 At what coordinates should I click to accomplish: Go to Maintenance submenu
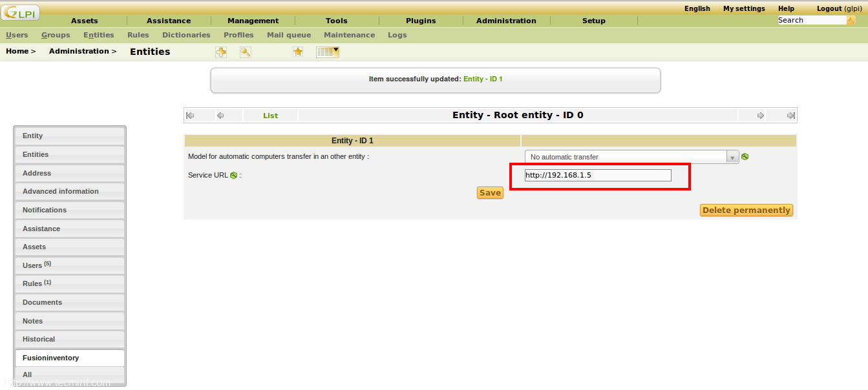pos(350,35)
